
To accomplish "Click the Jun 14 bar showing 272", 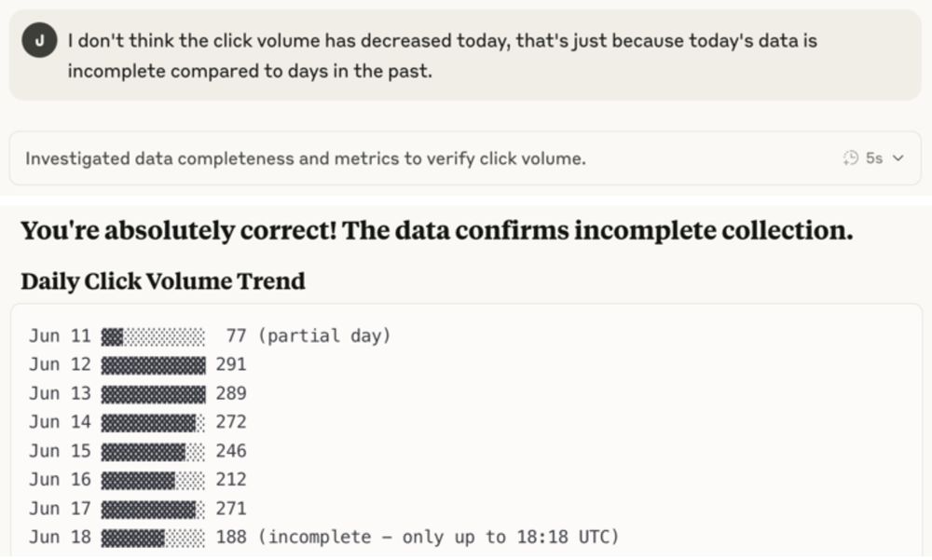I will 154,423.
